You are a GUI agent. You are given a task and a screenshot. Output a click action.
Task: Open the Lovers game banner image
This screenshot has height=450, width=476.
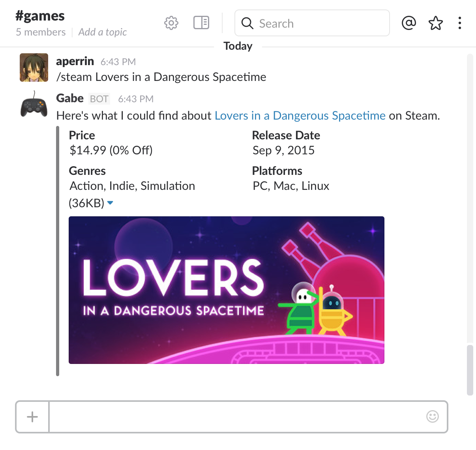click(x=227, y=290)
